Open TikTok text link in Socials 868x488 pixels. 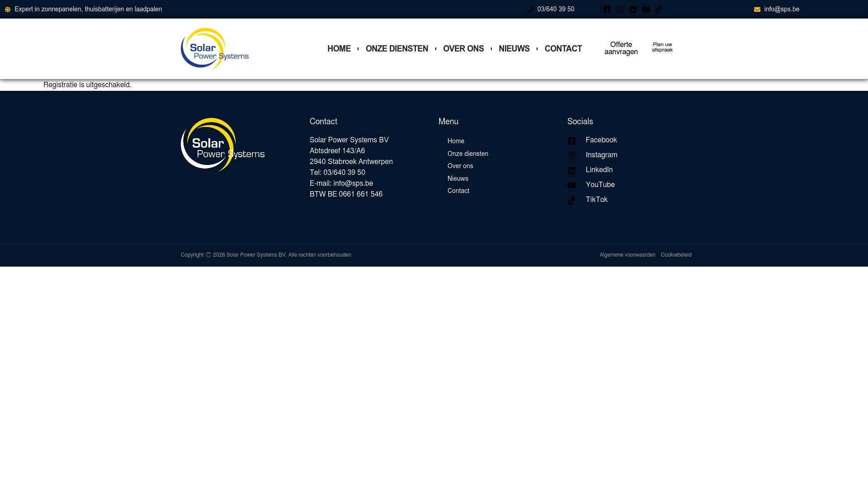tap(597, 200)
